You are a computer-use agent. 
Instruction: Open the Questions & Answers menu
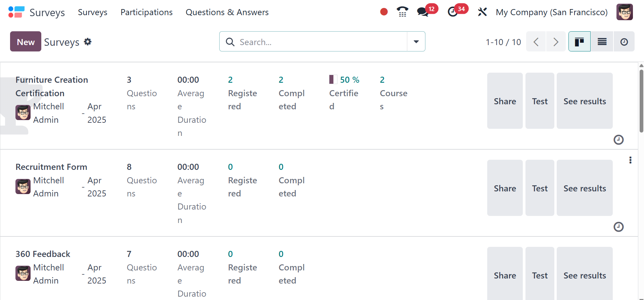(227, 12)
